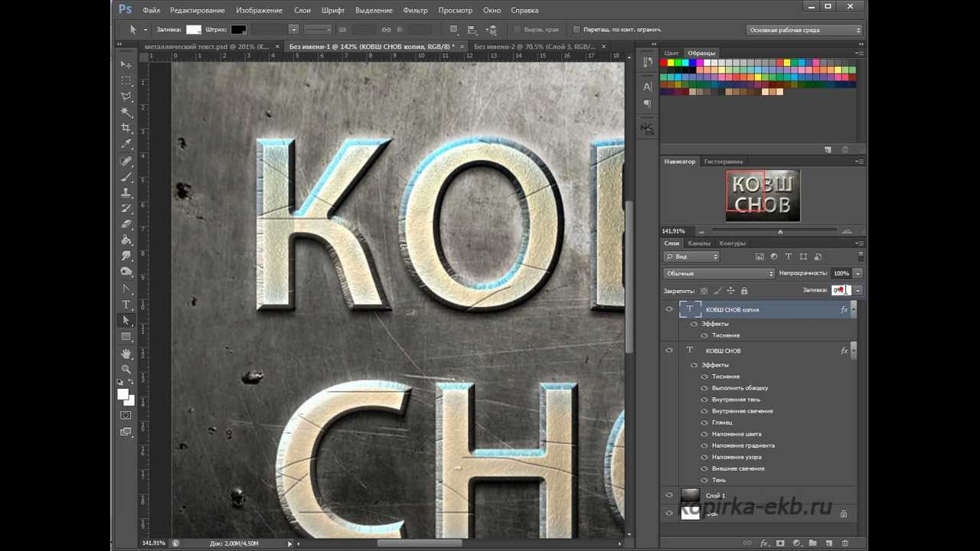Open tool preset picker arrow dropdown
Screen dimensions: 980x551
(145, 30)
